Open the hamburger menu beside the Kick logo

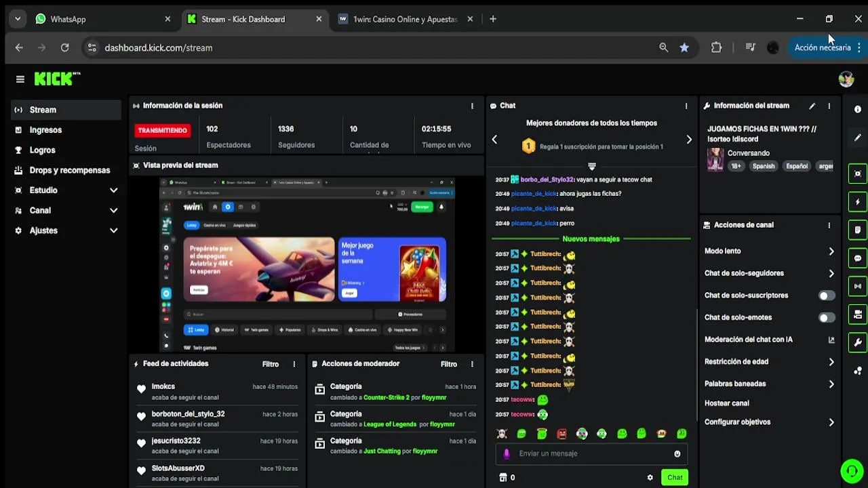20,79
